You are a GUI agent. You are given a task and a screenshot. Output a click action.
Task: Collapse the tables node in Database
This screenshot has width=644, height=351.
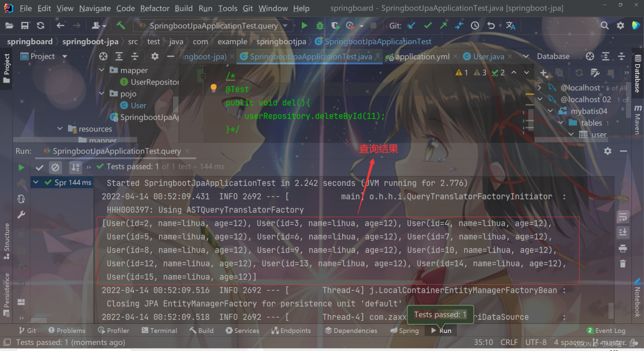561,123
